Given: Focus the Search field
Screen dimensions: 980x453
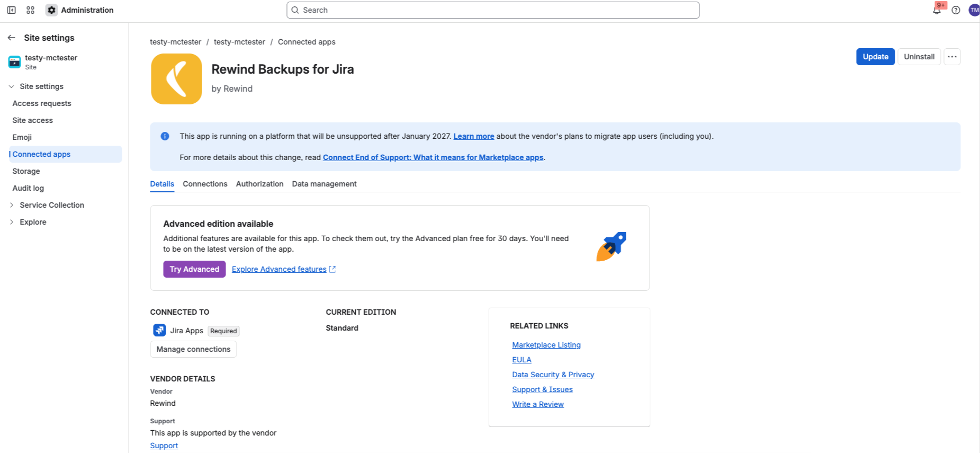Looking at the screenshot, I should click(x=493, y=10).
